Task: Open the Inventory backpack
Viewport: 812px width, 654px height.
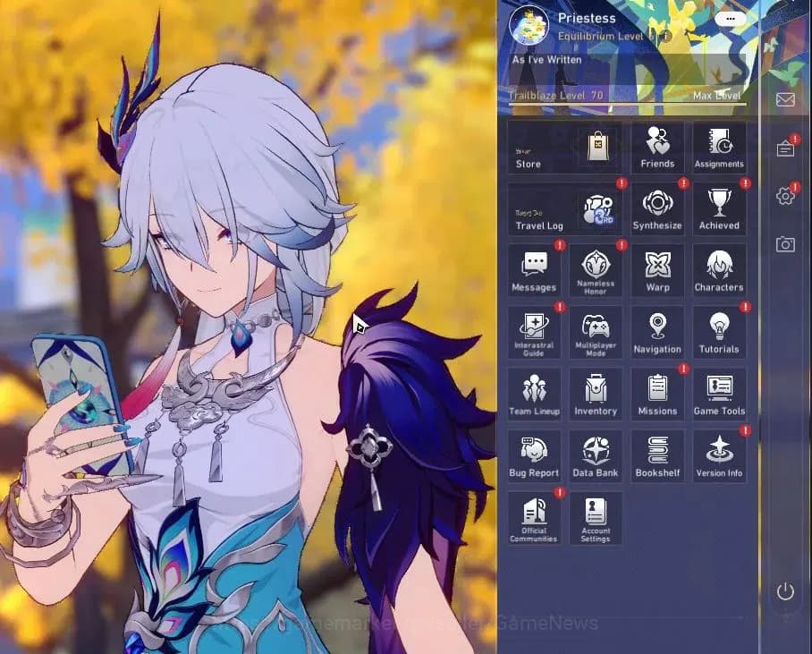Action: click(x=596, y=395)
